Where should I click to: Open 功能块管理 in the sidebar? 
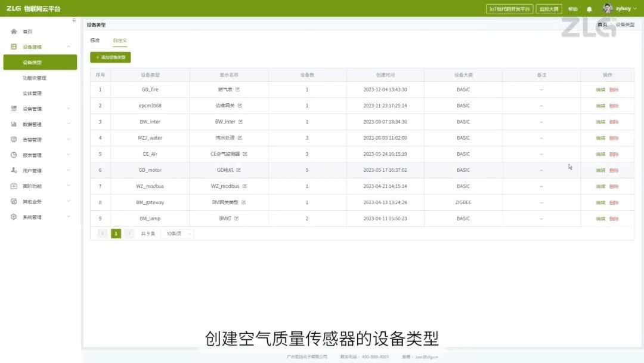pyautogui.click(x=35, y=78)
